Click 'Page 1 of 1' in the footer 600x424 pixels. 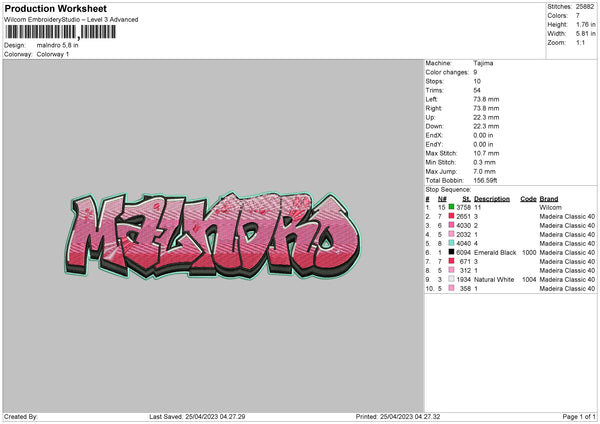[x=579, y=416]
